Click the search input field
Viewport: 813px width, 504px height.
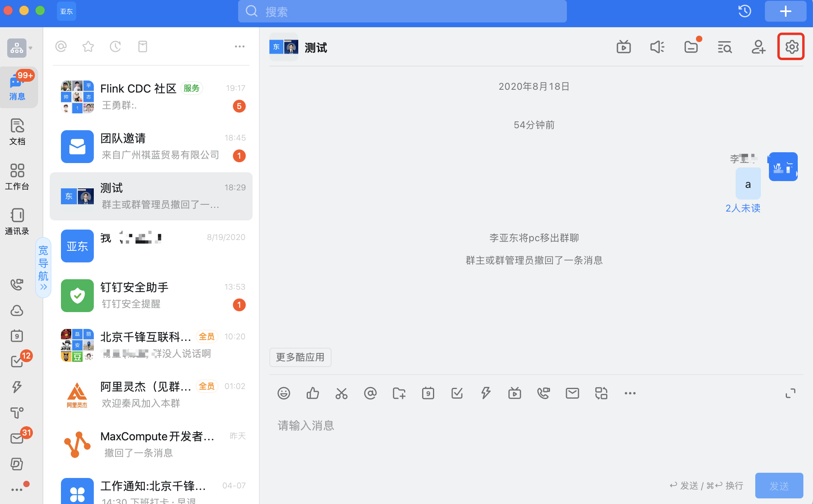coord(402,12)
